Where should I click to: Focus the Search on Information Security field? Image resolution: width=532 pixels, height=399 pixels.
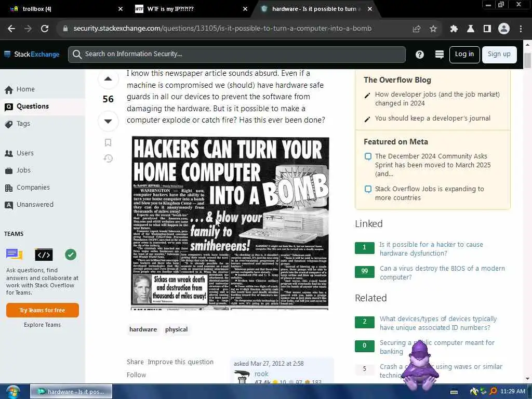coord(237,54)
